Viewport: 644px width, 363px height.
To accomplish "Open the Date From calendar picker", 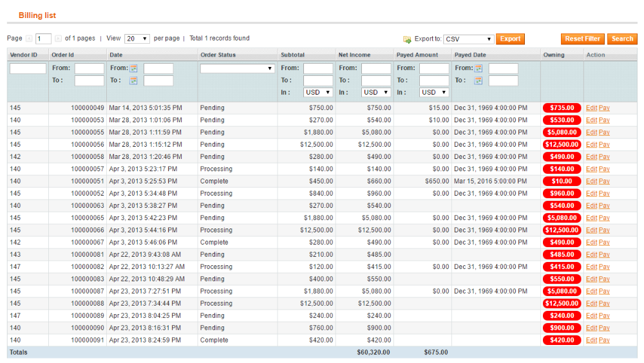I will pyautogui.click(x=133, y=69).
